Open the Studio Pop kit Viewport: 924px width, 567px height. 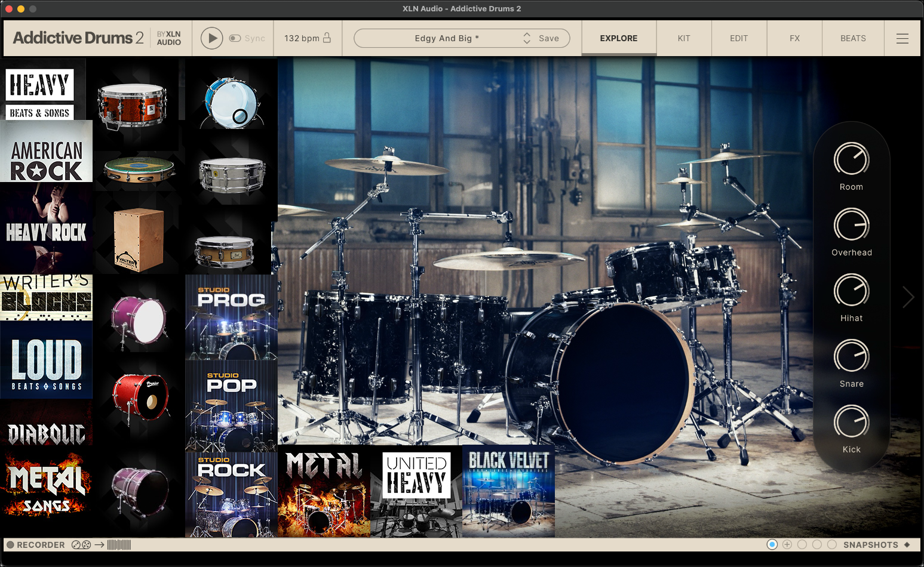(x=231, y=406)
